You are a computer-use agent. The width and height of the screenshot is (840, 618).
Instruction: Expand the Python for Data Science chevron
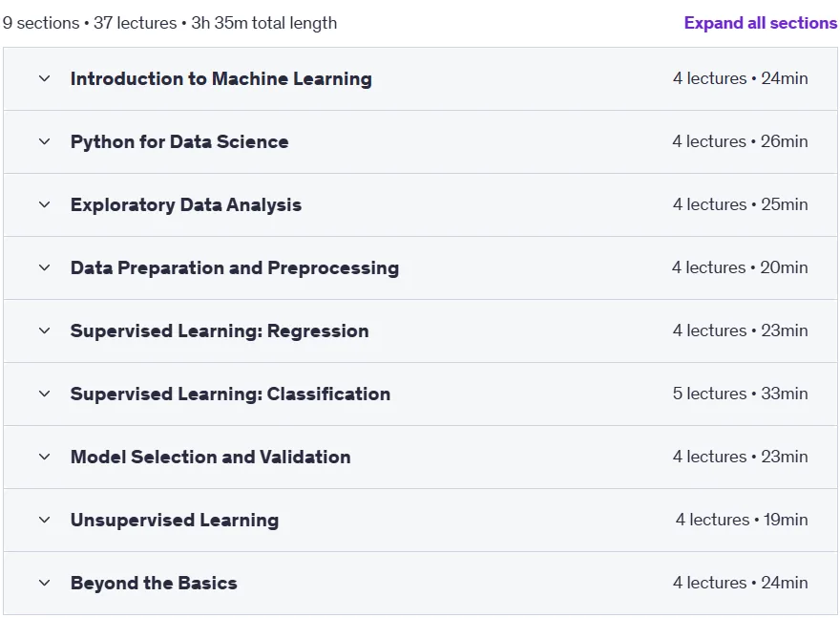(x=45, y=142)
